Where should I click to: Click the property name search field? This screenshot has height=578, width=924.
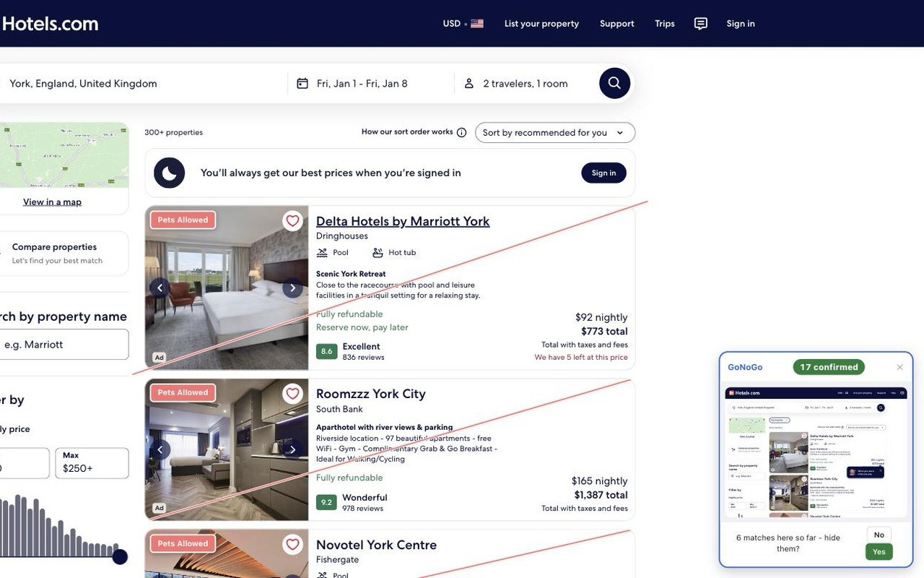[64, 345]
